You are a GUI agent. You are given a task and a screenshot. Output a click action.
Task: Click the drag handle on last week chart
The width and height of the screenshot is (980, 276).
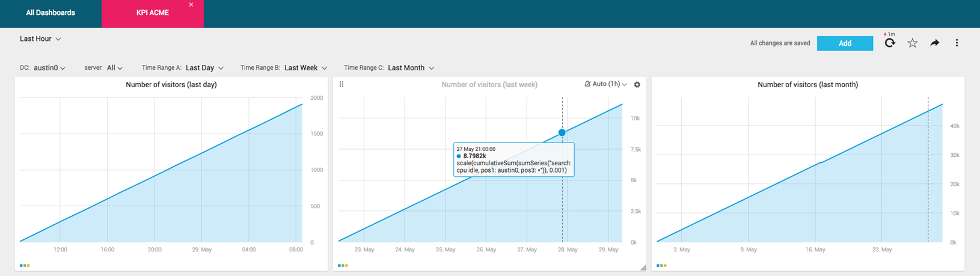click(x=341, y=84)
